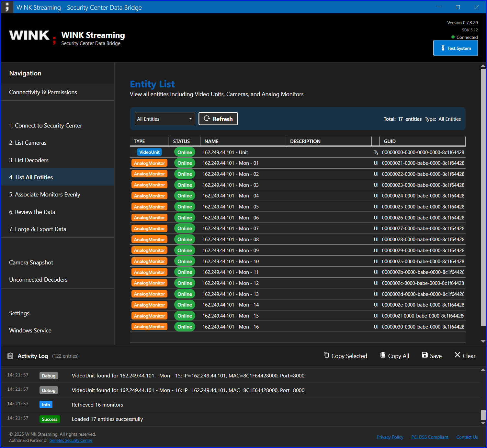
Task: Click the main panel vertical scrollbar down arrow
Action: click(483, 341)
